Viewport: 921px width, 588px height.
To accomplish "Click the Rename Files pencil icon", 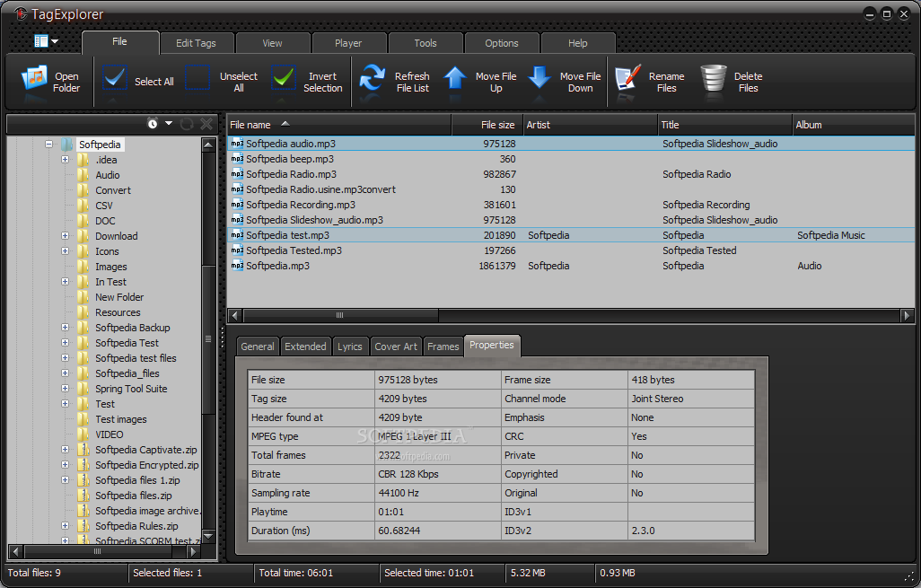I will click(627, 79).
